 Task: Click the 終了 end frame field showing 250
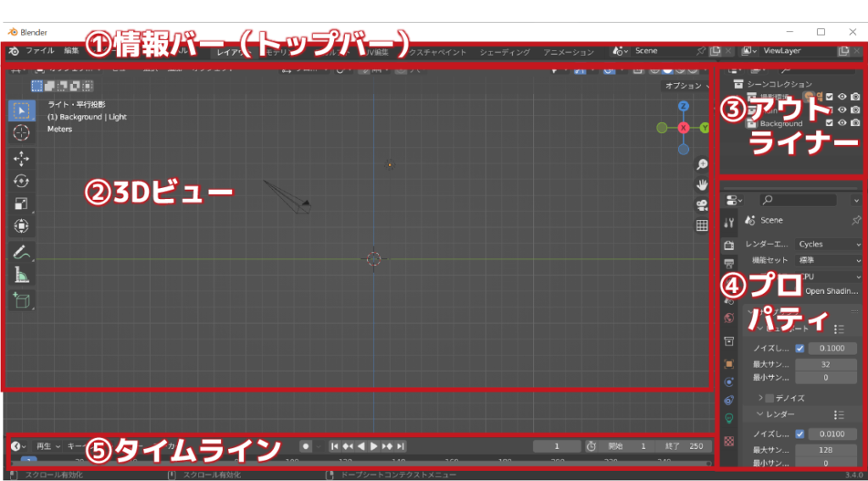[x=683, y=446]
